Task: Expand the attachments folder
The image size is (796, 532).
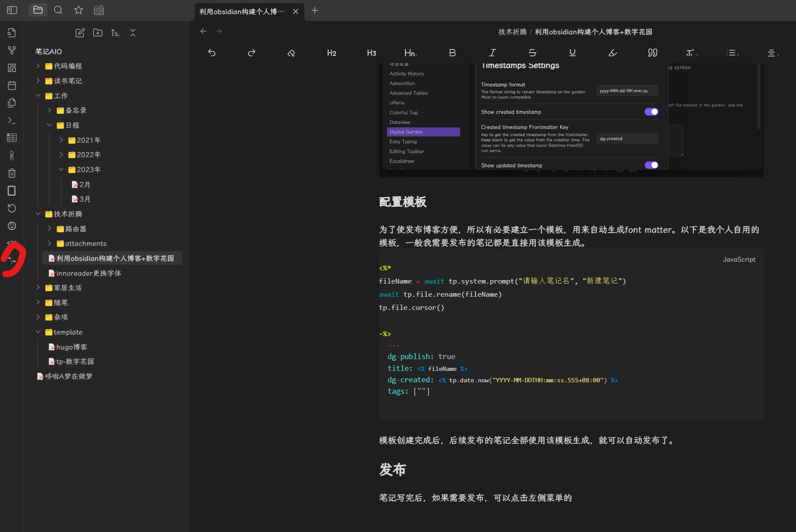Action: [49, 243]
